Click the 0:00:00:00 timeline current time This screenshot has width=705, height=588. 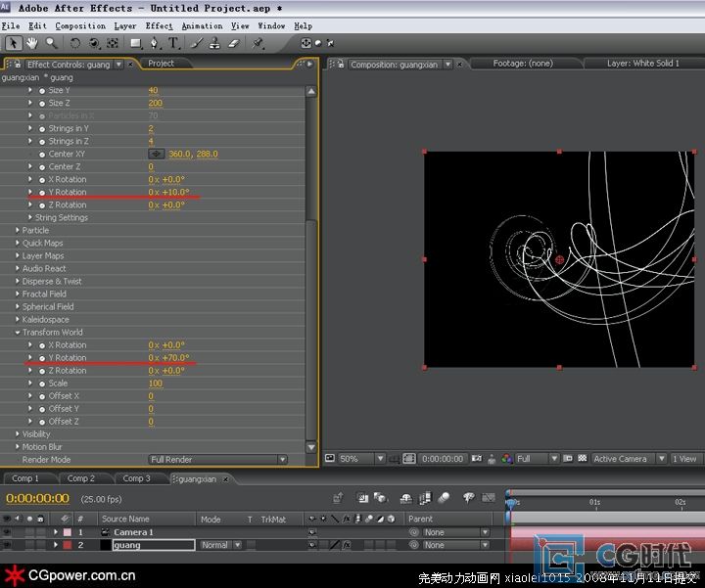click(38, 498)
